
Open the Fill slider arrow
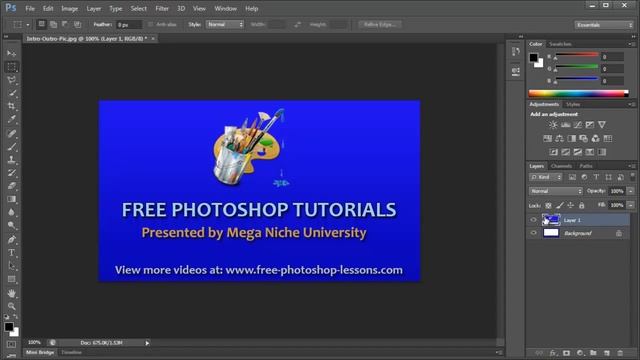[631, 205]
